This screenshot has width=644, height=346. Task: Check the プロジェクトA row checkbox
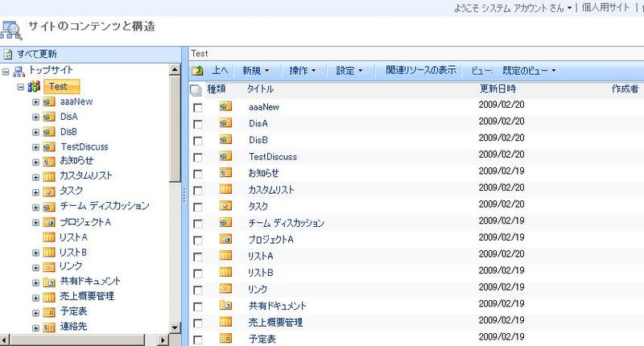click(197, 240)
